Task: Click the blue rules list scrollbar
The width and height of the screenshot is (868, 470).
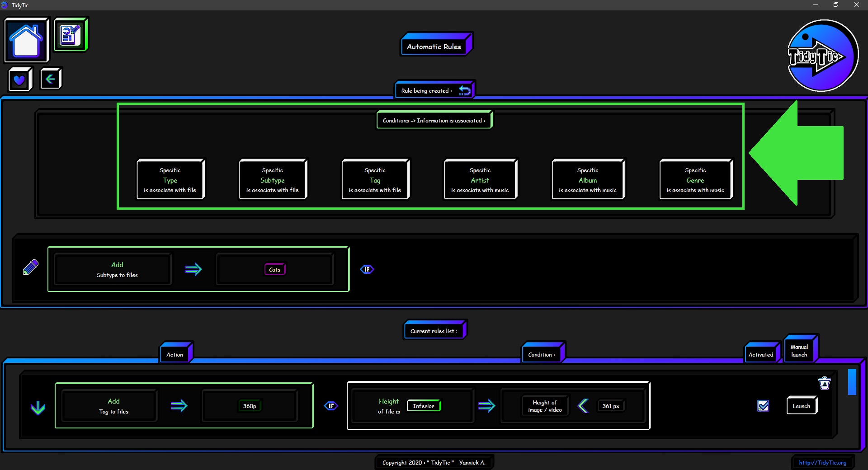Action: click(x=852, y=382)
